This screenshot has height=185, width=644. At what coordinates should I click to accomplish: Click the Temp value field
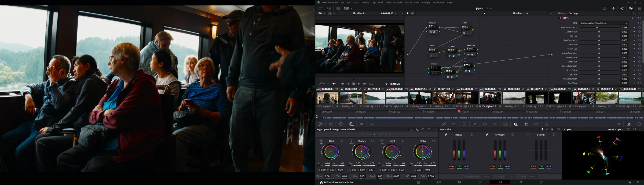point(327,176)
